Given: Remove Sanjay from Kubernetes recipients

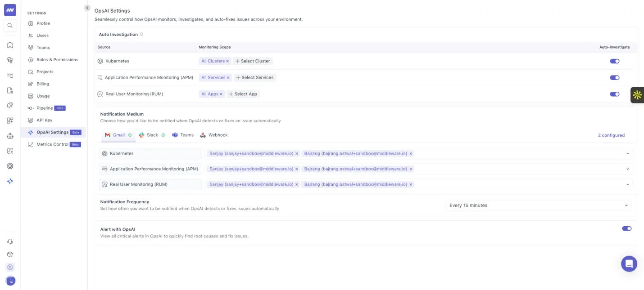Looking at the screenshot, I should click(297, 154).
